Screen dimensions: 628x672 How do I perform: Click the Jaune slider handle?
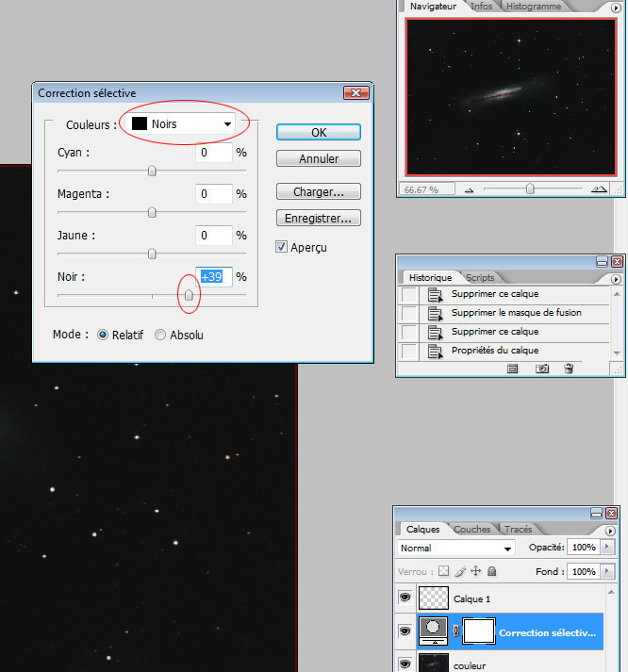152,254
